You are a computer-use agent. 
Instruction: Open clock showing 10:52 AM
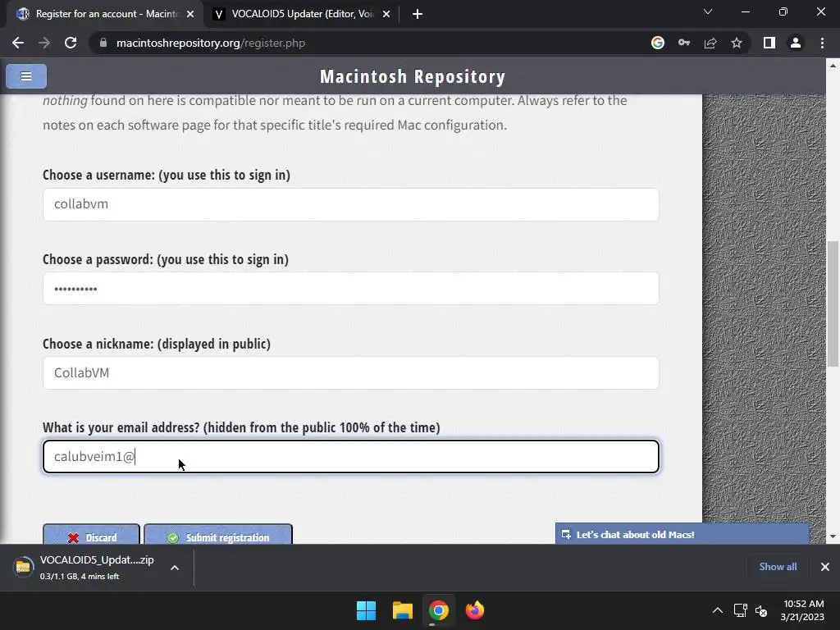(802, 610)
